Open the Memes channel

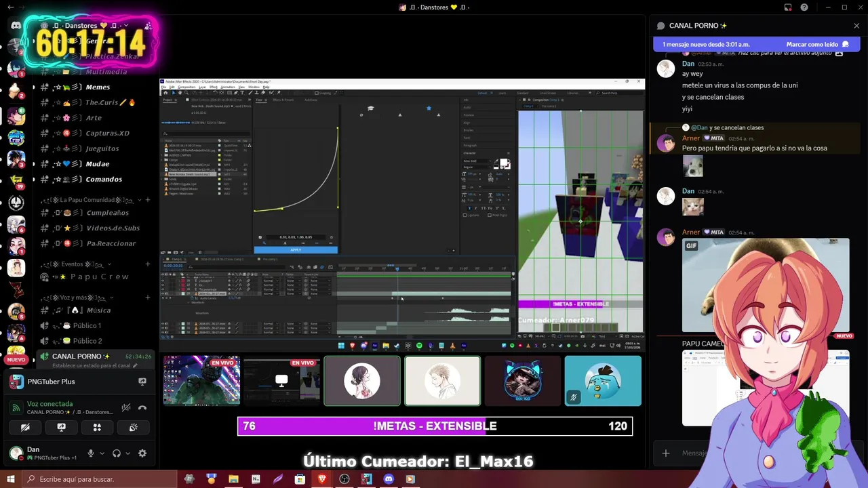96,87
